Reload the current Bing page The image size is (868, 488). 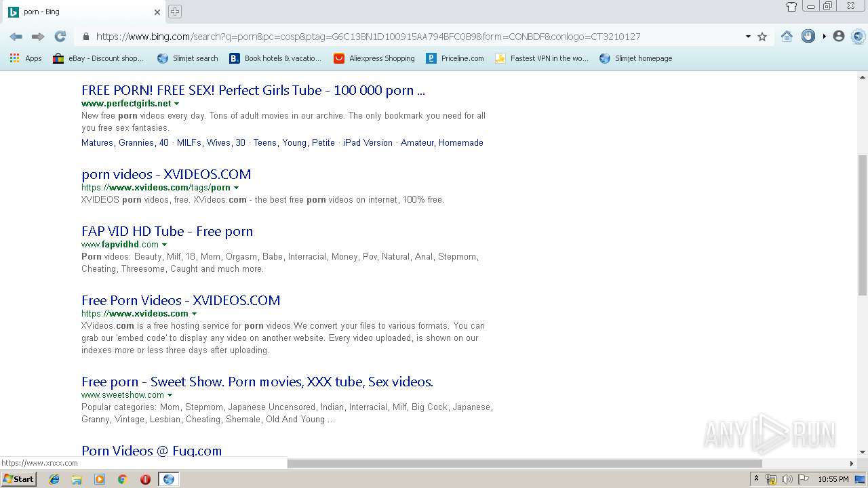click(60, 37)
